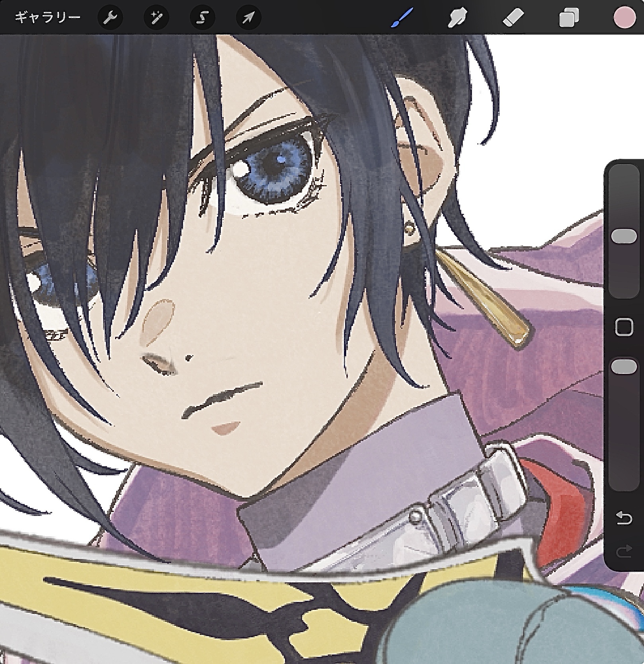Undo the last stroke with the undo arrow

(624, 518)
